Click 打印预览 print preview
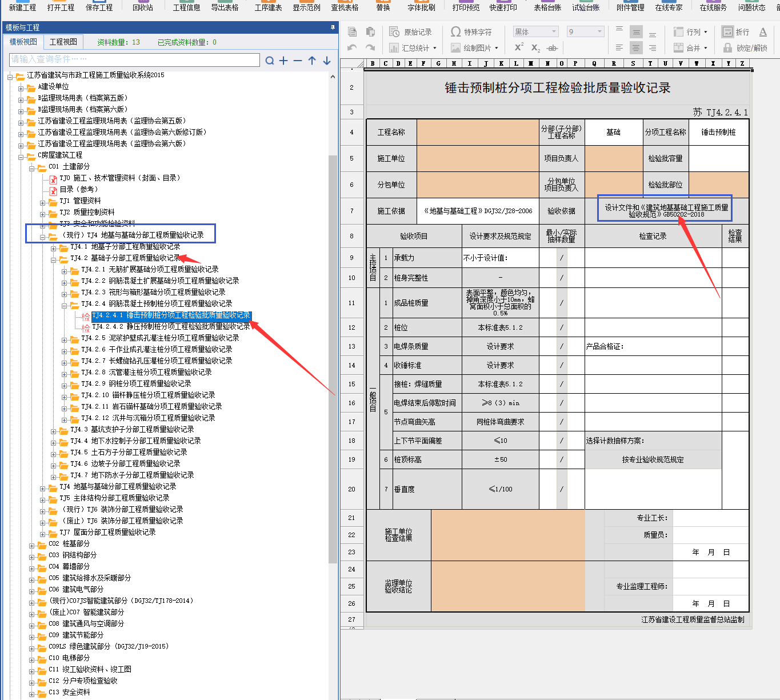This screenshot has height=700, width=780. click(466, 7)
